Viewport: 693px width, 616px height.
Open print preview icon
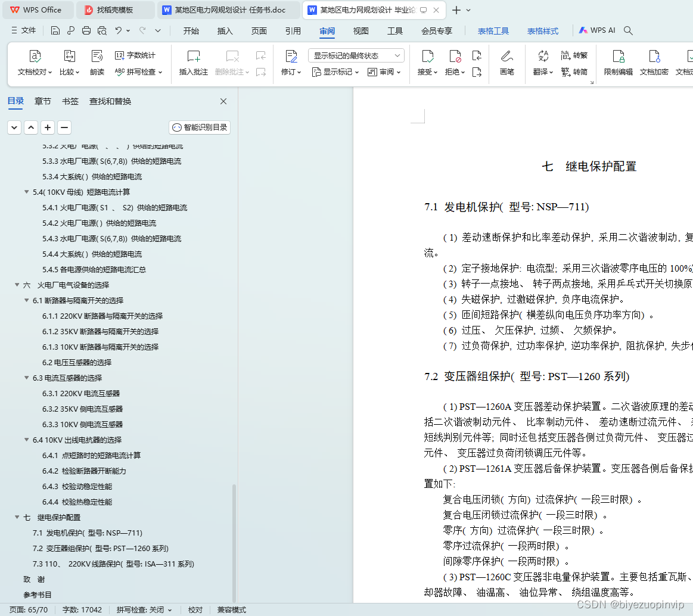click(102, 30)
